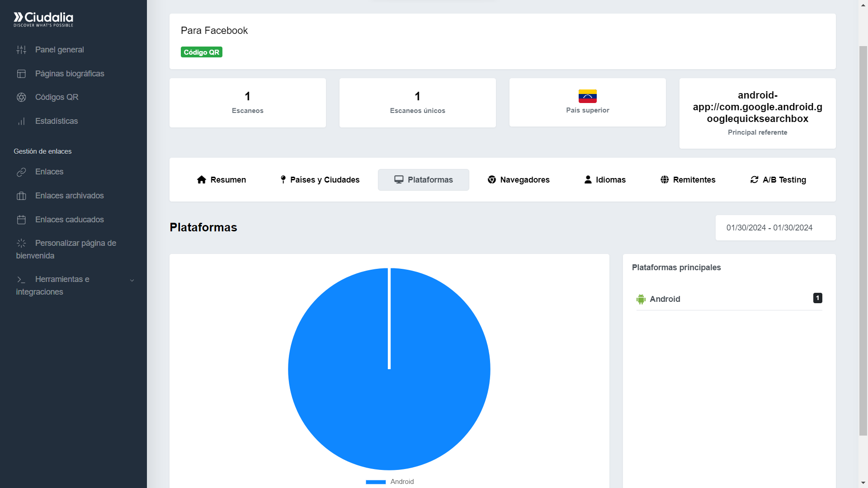868x488 pixels.
Task: Click the Enlaces caducados calendar icon
Action: (x=21, y=220)
